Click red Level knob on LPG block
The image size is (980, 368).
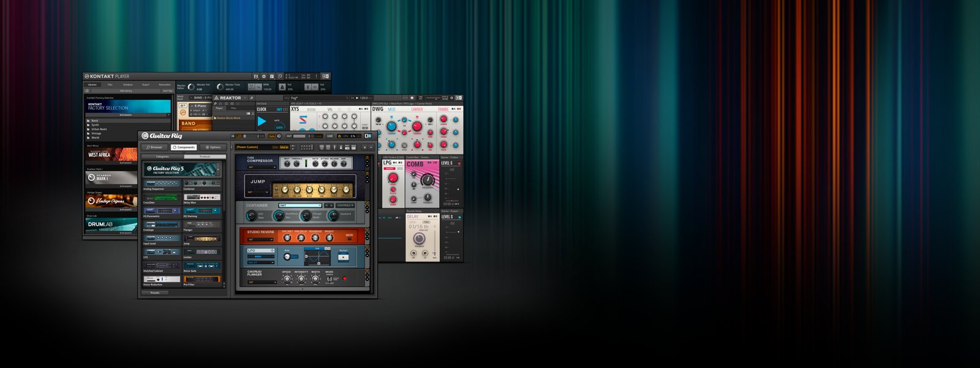point(393,178)
